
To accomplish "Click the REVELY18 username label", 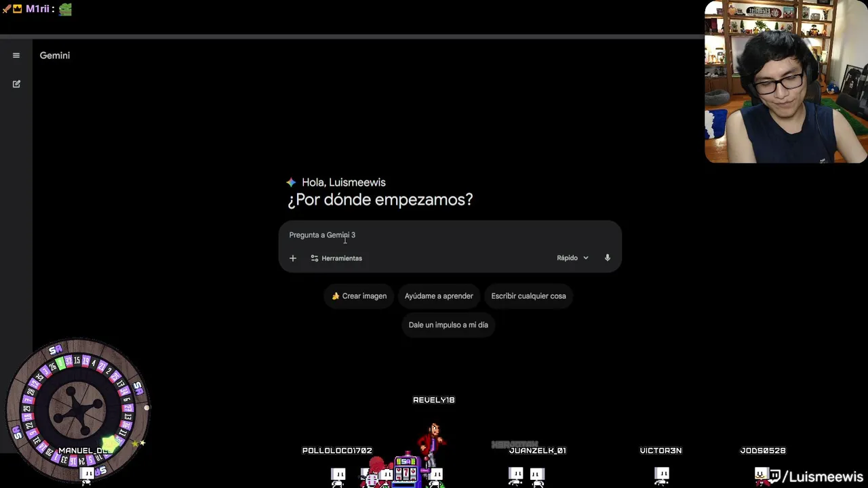I will [x=434, y=400].
